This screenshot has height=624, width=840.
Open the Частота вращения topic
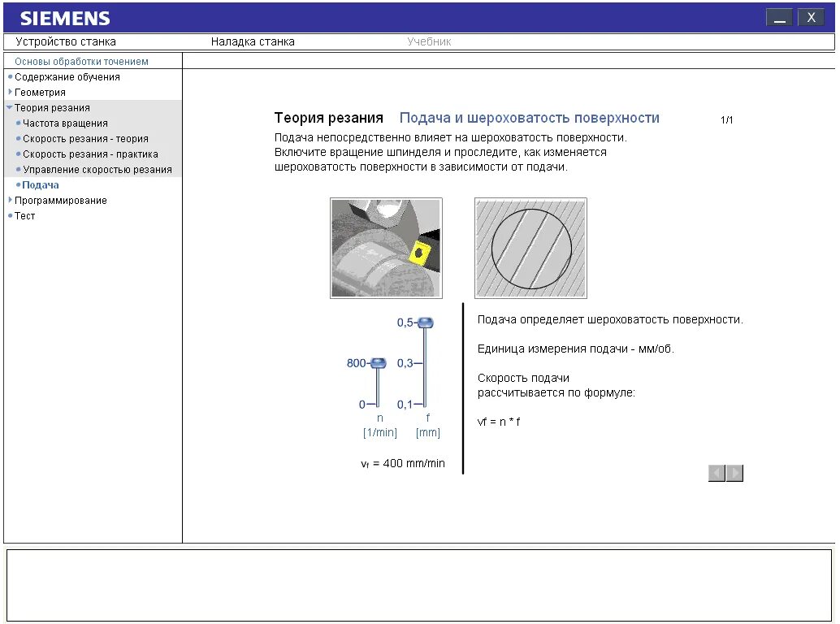click(x=65, y=123)
